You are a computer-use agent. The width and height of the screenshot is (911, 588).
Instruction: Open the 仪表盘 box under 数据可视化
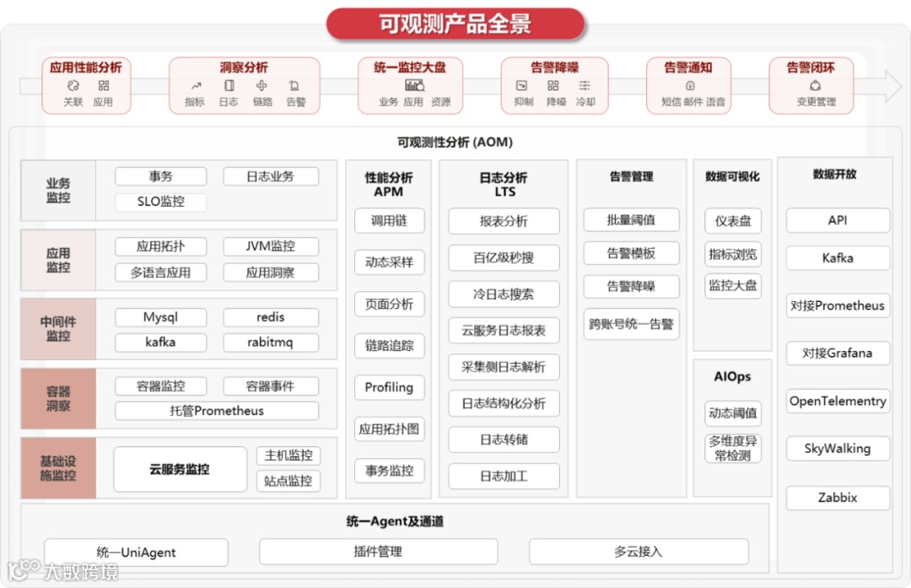(733, 221)
